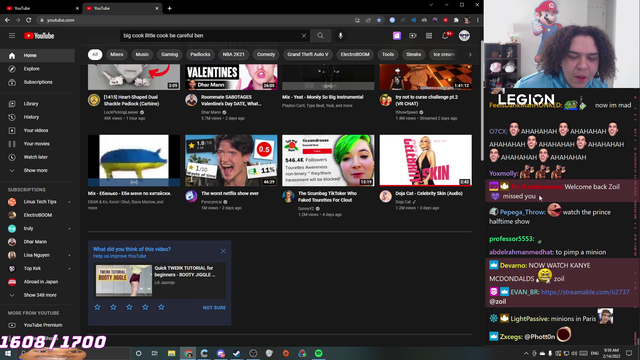Start voice search with microphone
Image resolution: width=640 pixels, height=360 pixels.
click(x=340, y=36)
